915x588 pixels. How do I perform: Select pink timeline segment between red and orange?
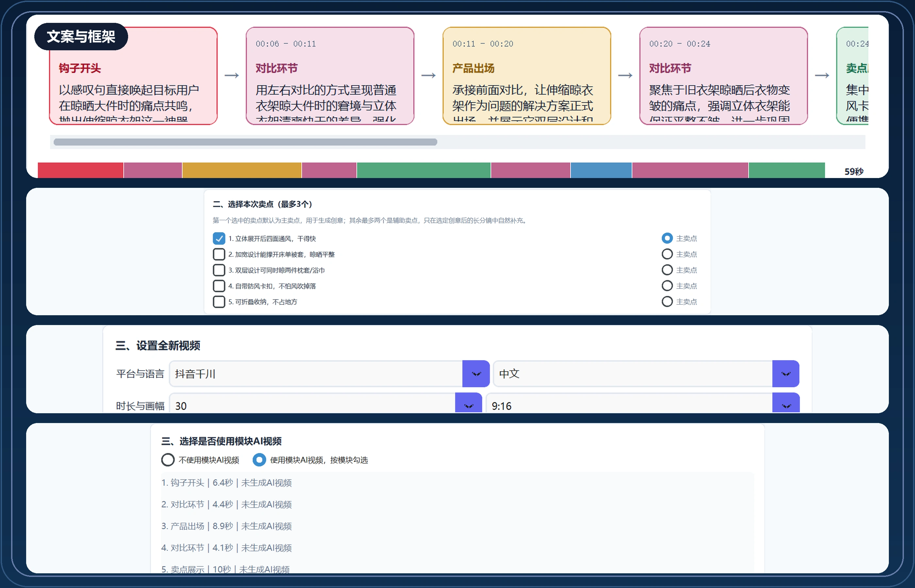click(x=153, y=170)
